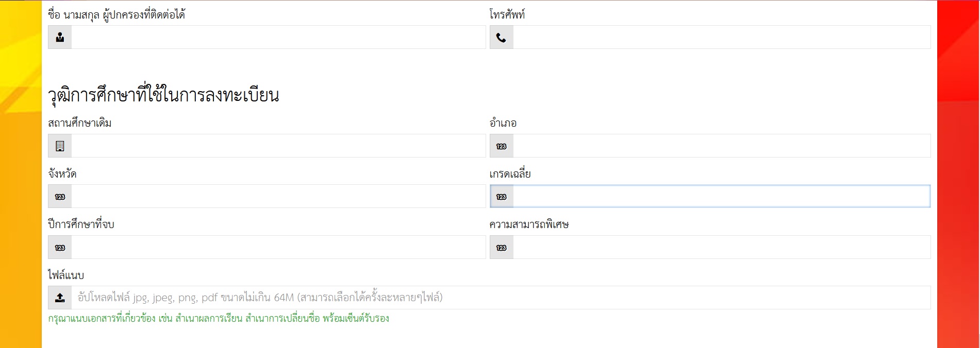Focus the เกรดเฉลี่ย input field
The image size is (980, 348).
point(722,196)
